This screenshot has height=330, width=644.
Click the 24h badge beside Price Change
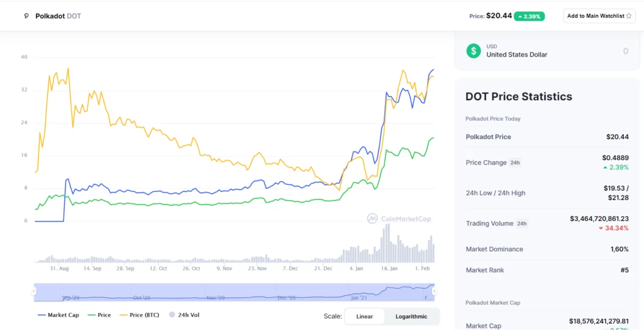[x=515, y=162]
